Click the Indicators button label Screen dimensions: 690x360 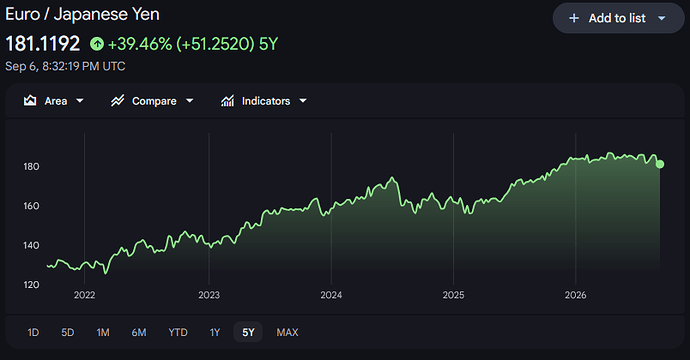pyautogui.click(x=266, y=101)
